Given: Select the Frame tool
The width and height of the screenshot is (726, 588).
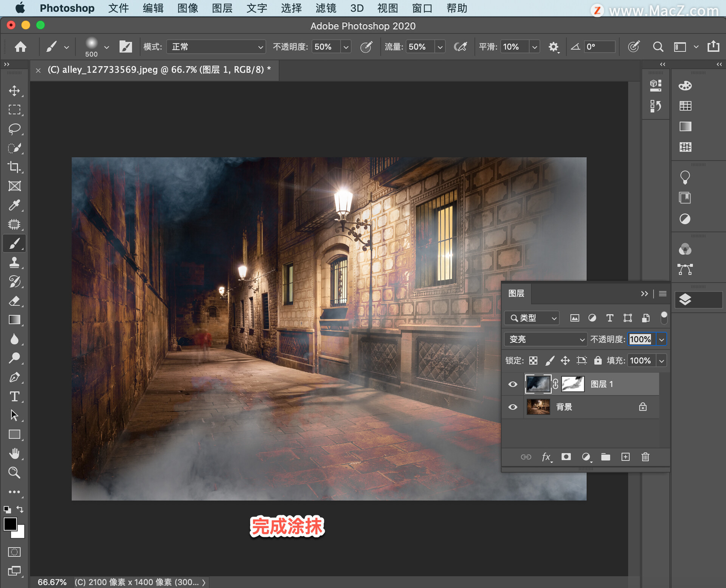Looking at the screenshot, I should [x=14, y=186].
